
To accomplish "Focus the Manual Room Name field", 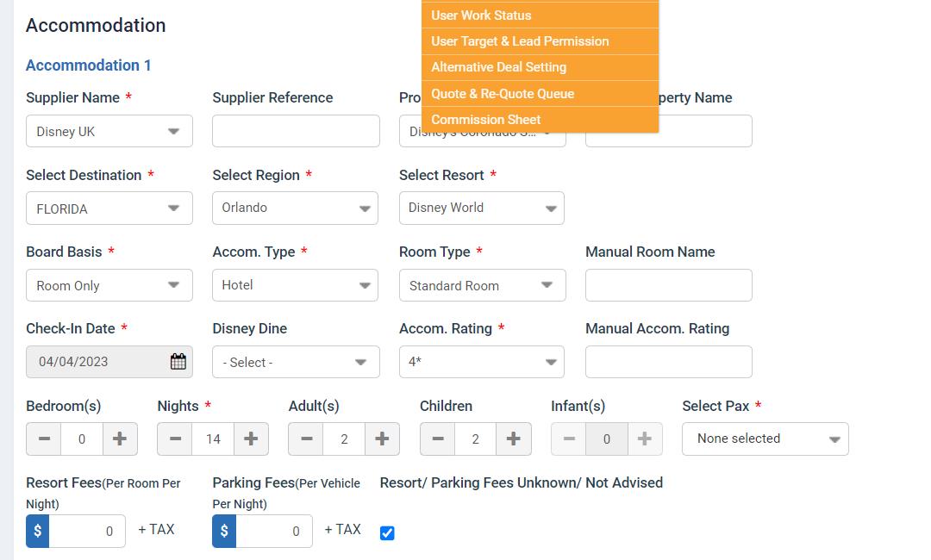I will pyautogui.click(x=668, y=285).
